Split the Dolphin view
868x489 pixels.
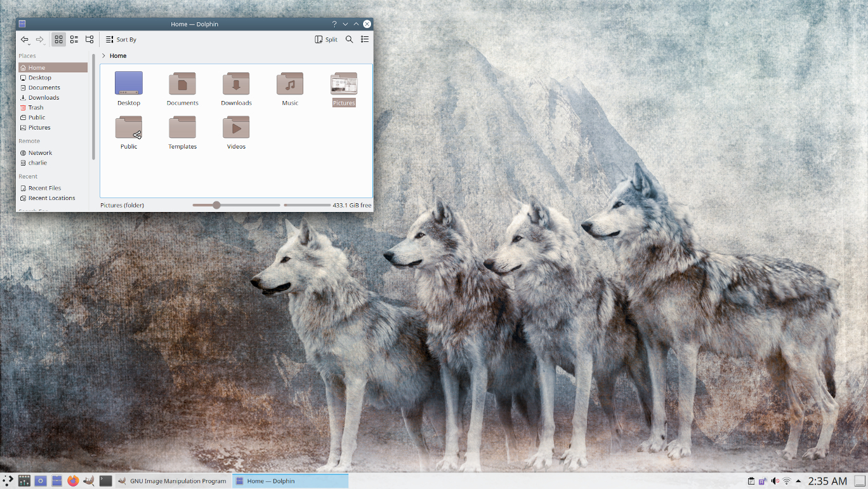[326, 39]
